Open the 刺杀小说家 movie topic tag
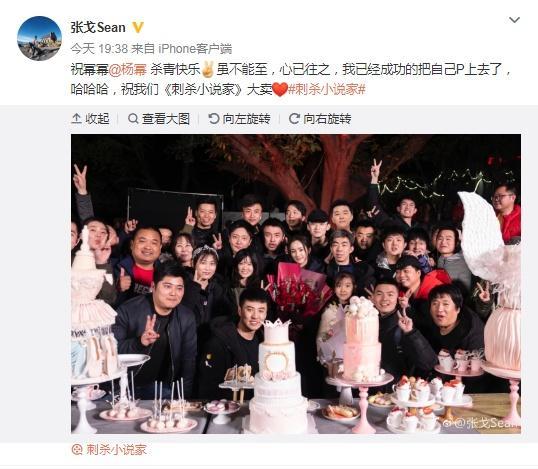This screenshot has height=469, width=538. click(x=109, y=449)
